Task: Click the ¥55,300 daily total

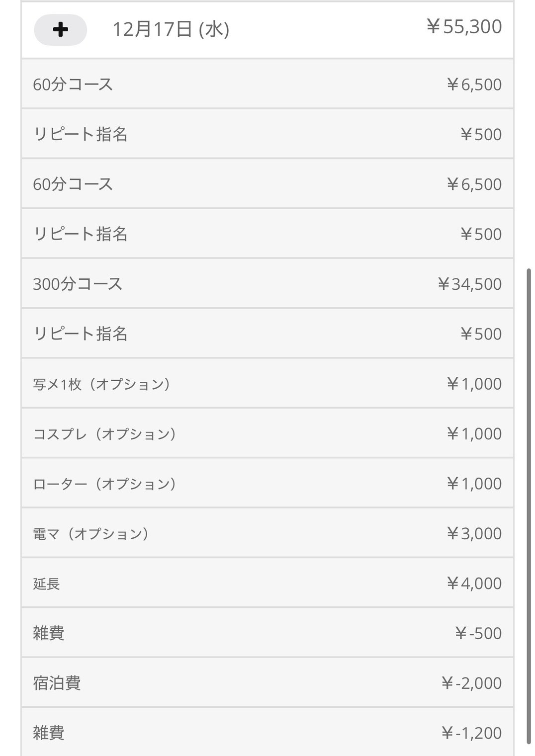Action: pos(464,27)
